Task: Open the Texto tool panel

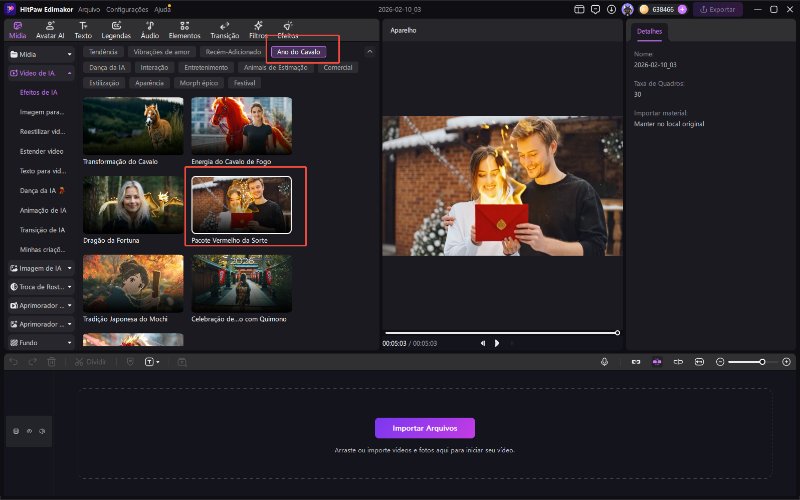Action: coord(83,30)
